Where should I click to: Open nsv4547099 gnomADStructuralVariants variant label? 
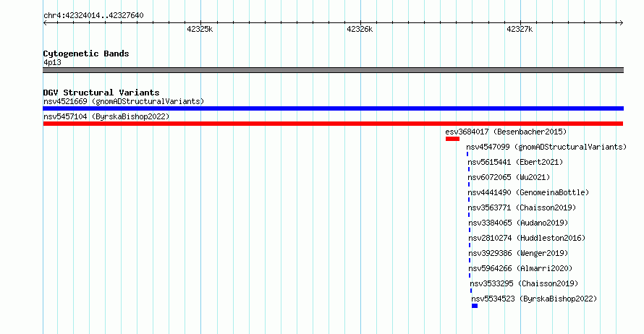click(546, 147)
